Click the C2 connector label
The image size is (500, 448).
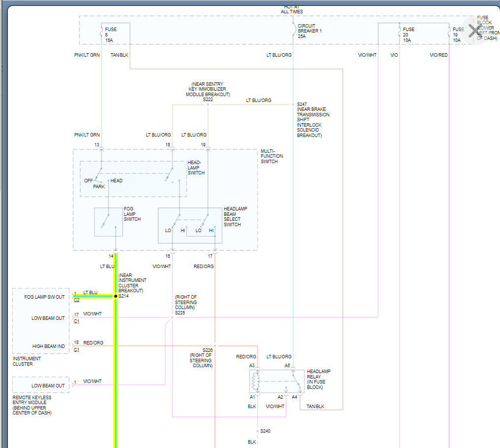76,300
